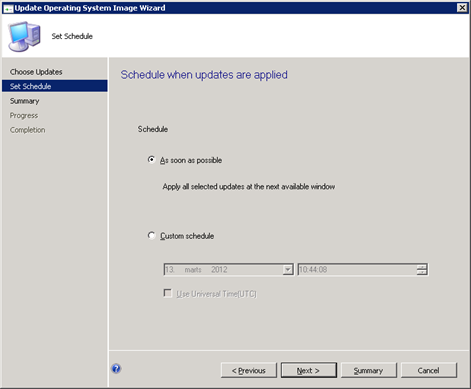Select the 'As soon as possible' radio button
Image resolution: width=471 pixels, height=389 pixels.
click(x=151, y=160)
